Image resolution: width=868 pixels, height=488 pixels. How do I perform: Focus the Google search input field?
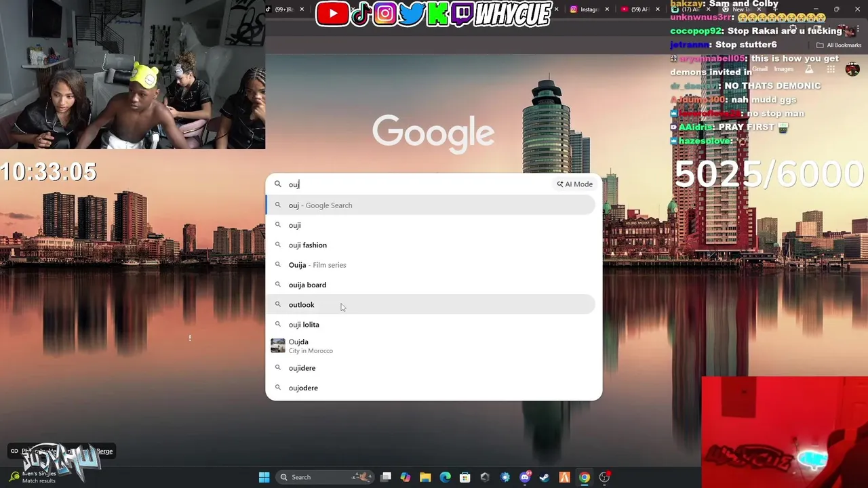point(417,184)
